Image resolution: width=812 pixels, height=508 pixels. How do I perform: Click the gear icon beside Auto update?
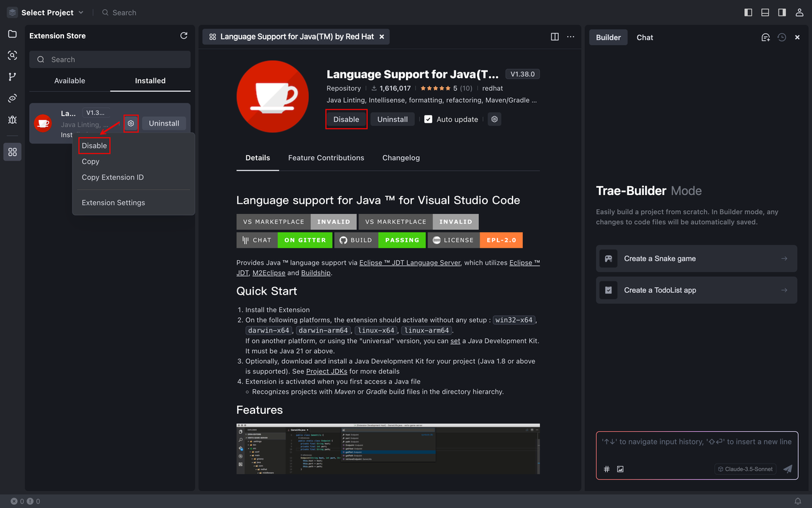coord(495,119)
